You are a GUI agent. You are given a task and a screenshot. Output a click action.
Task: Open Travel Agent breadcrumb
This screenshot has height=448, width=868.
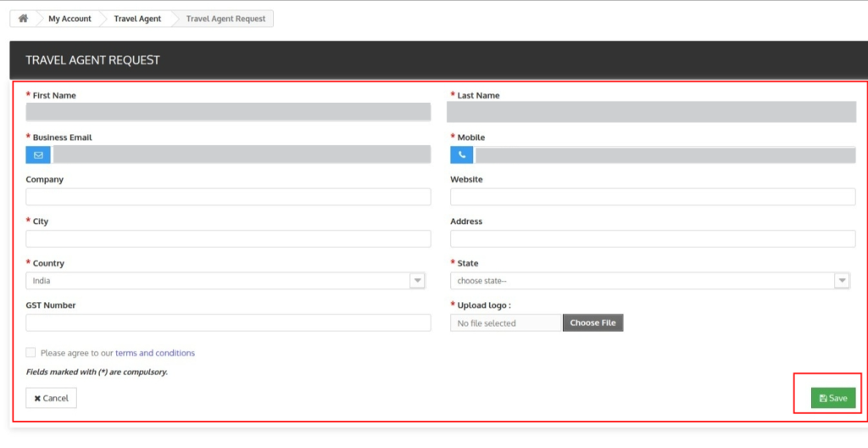[x=137, y=19]
